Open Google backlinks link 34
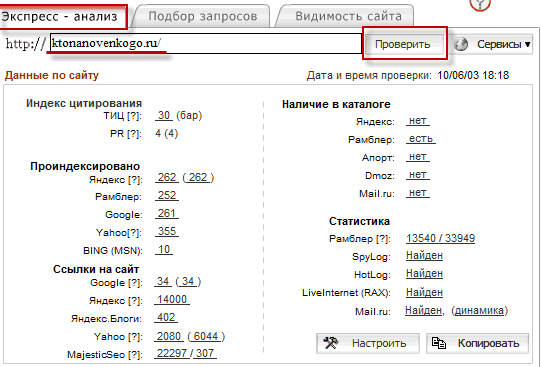 (163, 281)
